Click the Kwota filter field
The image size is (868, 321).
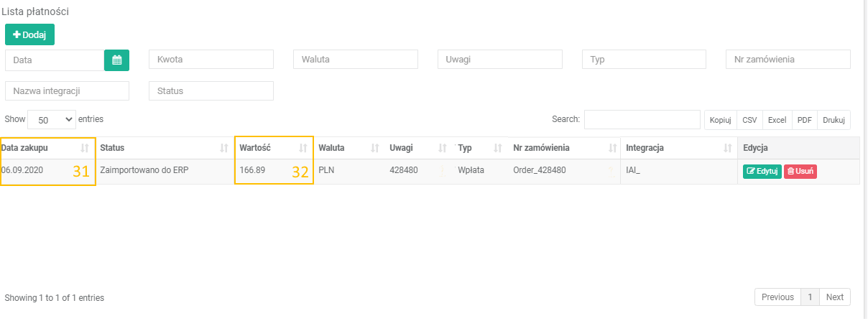pos(211,60)
